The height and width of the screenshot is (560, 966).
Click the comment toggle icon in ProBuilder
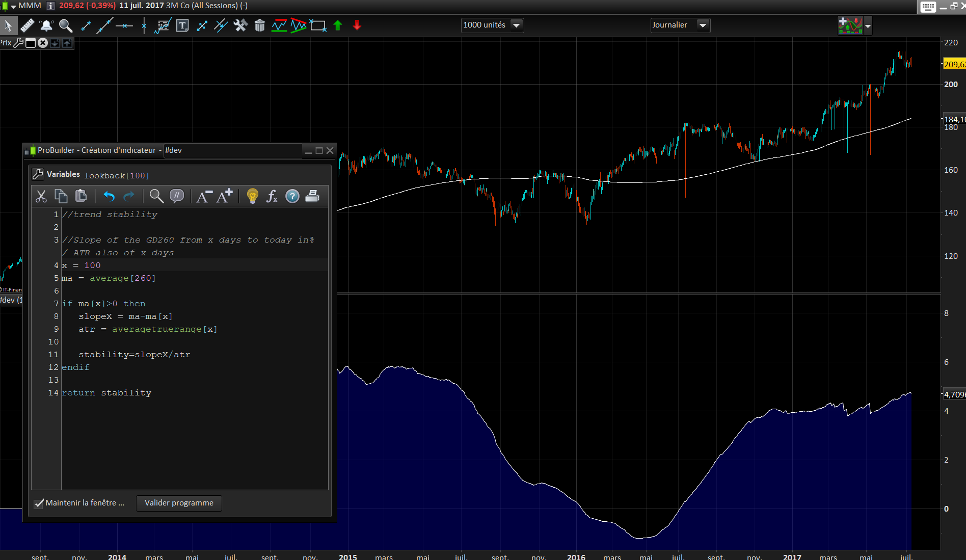pyautogui.click(x=176, y=196)
